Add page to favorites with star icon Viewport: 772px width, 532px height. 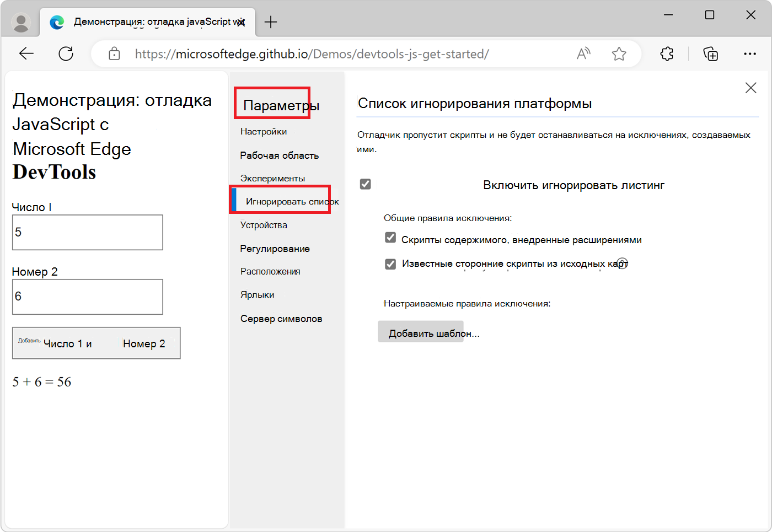[619, 53]
